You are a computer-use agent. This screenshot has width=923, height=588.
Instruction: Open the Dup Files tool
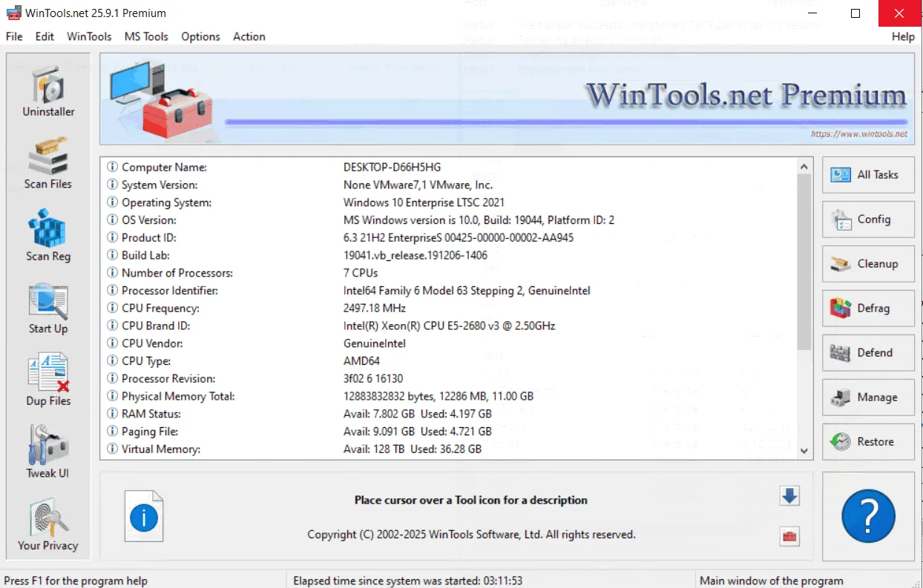pyautogui.click(x=48, y=381)
